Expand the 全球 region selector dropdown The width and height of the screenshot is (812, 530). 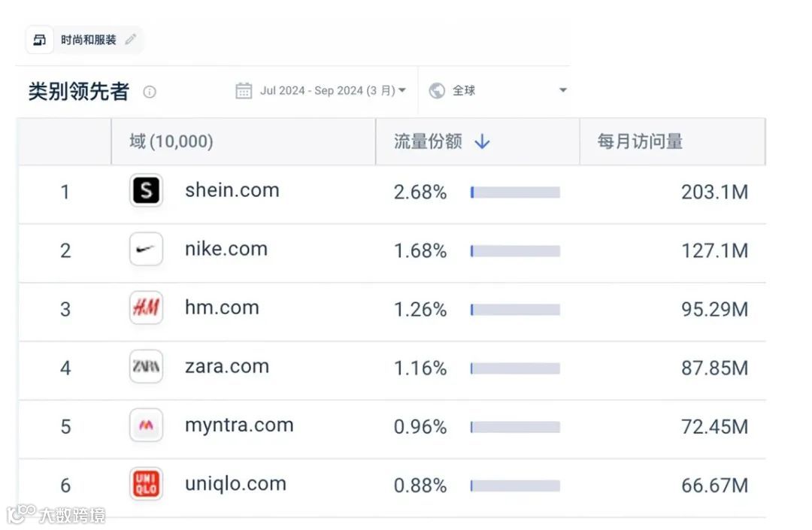pos(562,90)
